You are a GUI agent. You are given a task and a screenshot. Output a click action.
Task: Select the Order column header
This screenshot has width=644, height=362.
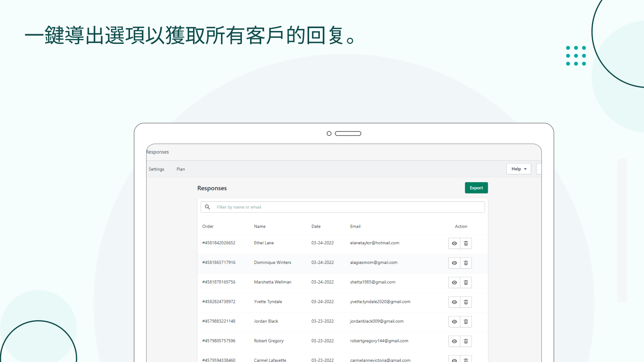(208, 226)
